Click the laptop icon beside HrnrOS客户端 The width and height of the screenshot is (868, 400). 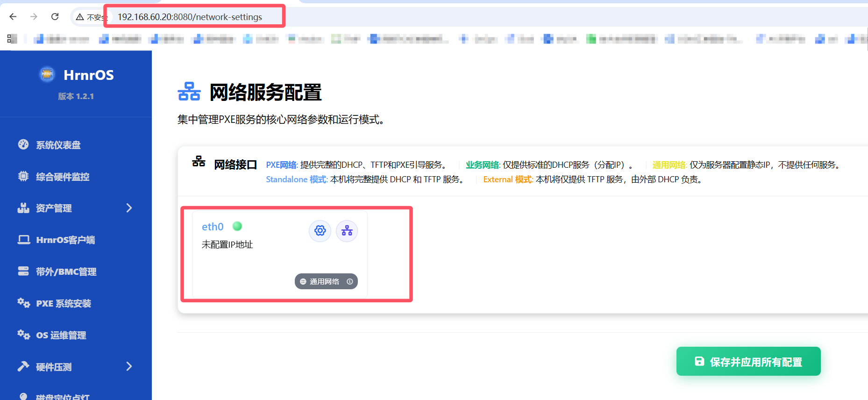tap(23, 240)
